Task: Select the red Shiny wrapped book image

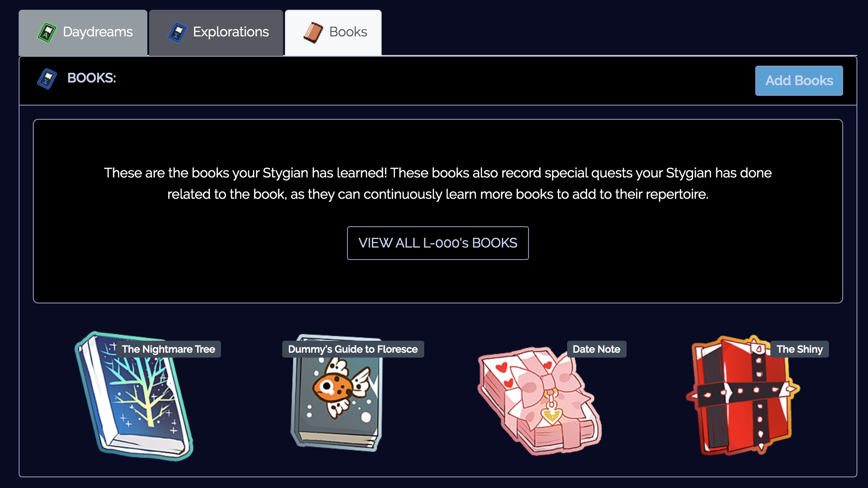Action: 743,395
